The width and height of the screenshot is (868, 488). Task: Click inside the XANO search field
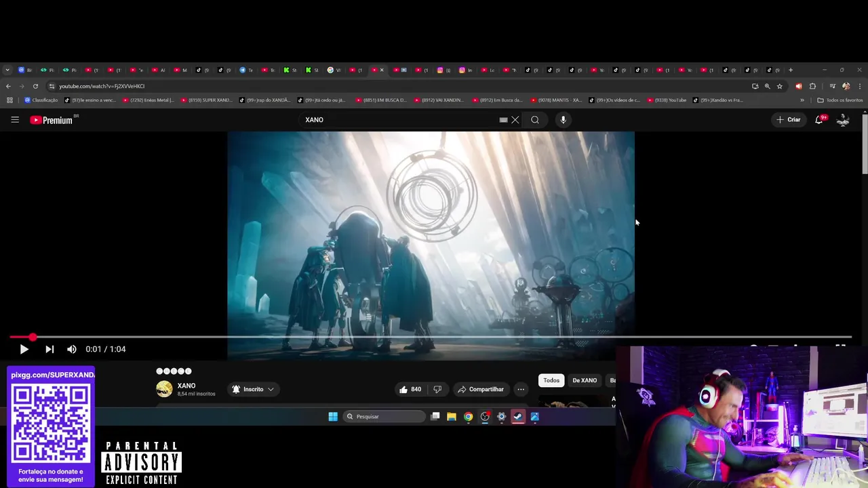tap(400, 120)
